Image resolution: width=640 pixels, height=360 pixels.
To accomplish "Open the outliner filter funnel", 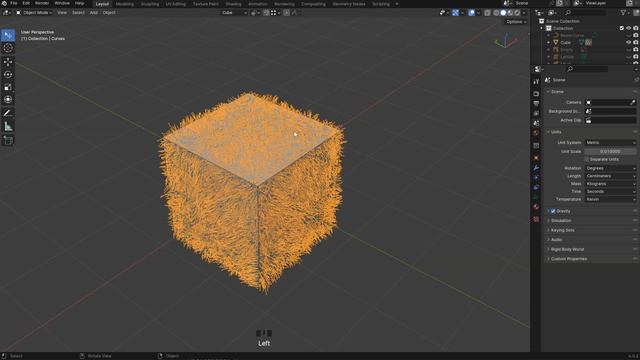I will pos(623,13).
